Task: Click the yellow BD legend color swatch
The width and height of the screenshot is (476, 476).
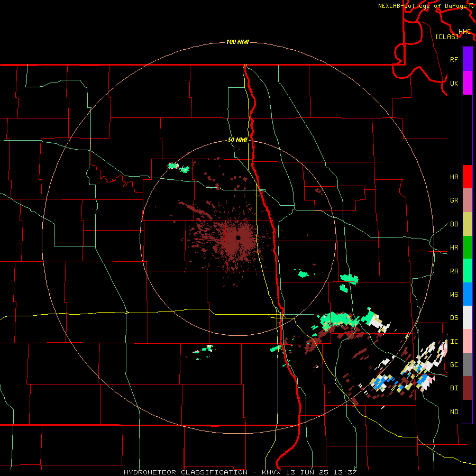Action: (x=467, y=224)
